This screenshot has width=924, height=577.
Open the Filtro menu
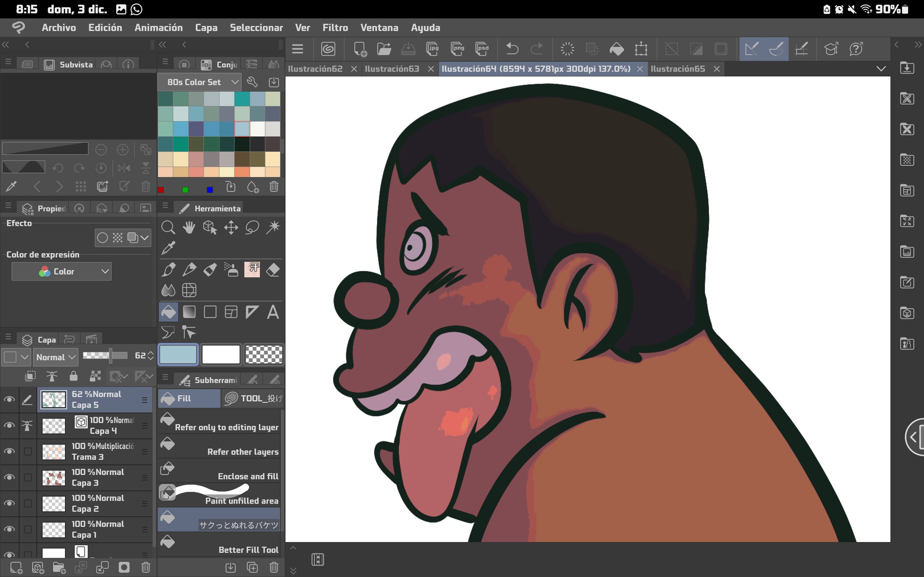[x=335, y=27]
